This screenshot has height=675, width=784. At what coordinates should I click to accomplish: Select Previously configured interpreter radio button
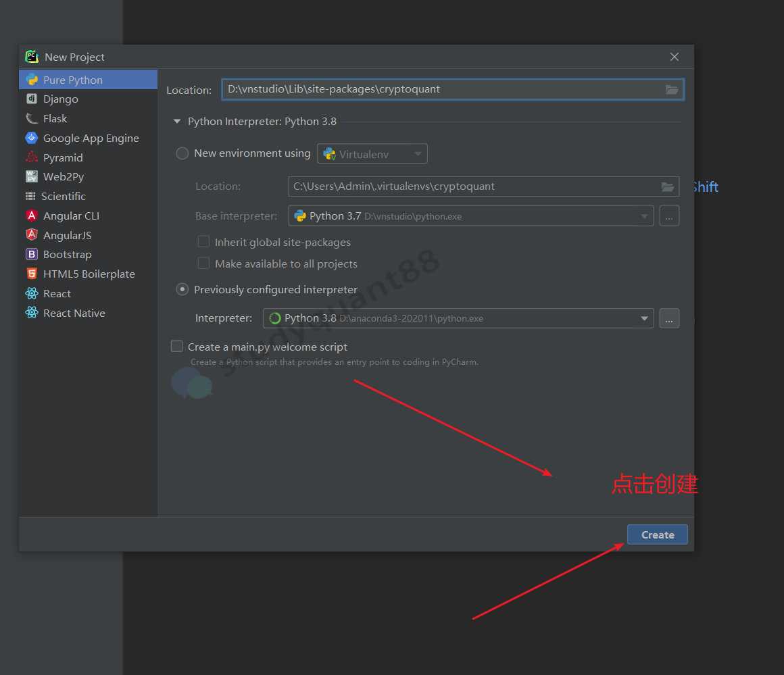pos(182,290)
